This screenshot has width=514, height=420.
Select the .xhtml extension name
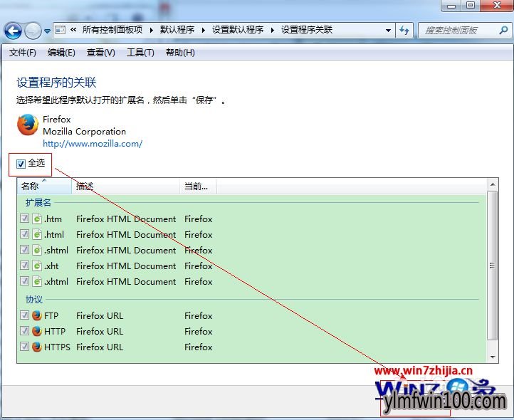(x=56, y=281)
